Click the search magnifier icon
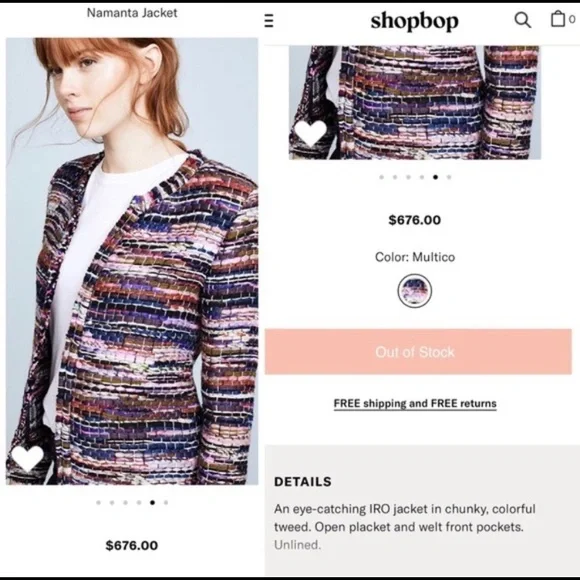The height and width of the screenshot is (580, 580). point(523,20)
